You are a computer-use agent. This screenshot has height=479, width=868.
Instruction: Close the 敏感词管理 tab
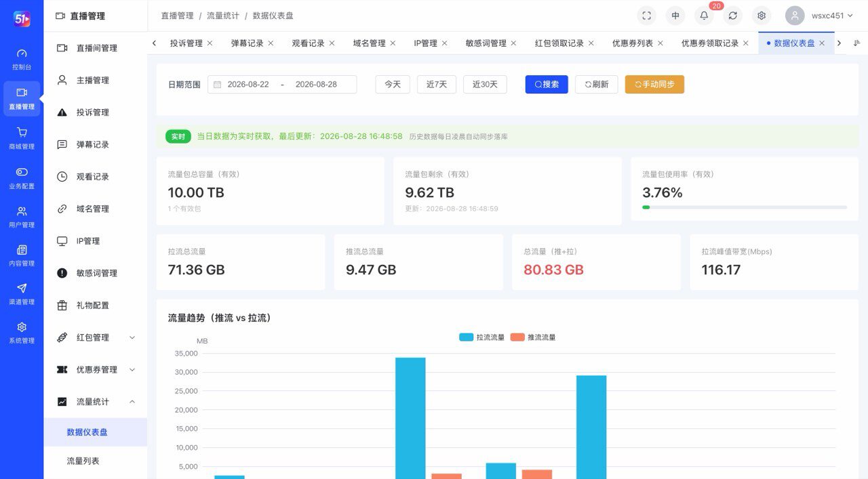click(513, 43)
